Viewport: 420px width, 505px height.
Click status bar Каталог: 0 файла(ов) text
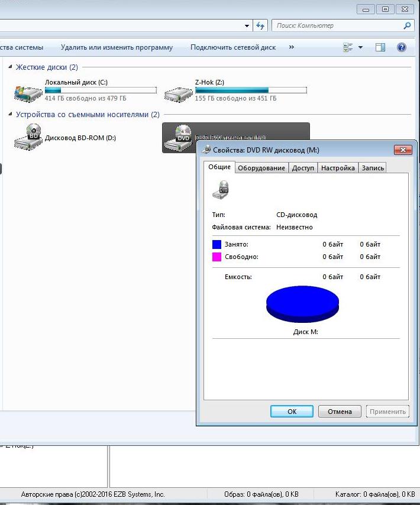(375, 494)
